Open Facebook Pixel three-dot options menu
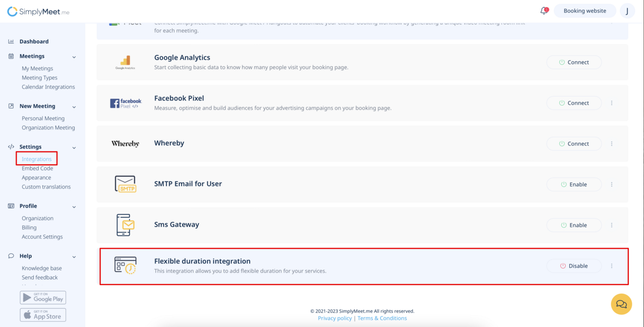The image size is (644, 327). click(611, 103)
